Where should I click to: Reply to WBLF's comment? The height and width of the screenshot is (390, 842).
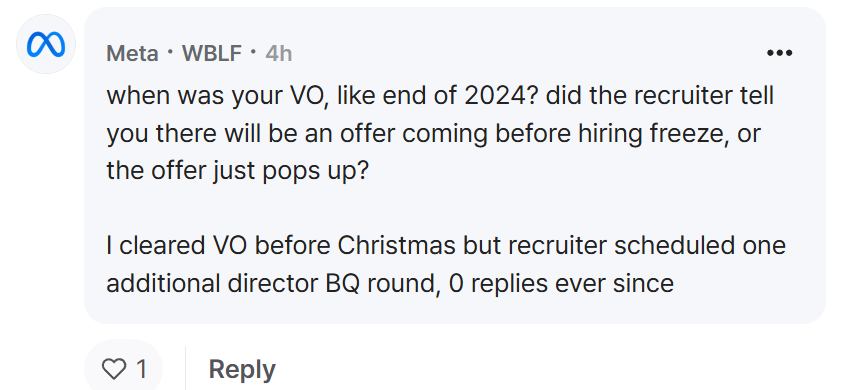click(x=242, y=370)
